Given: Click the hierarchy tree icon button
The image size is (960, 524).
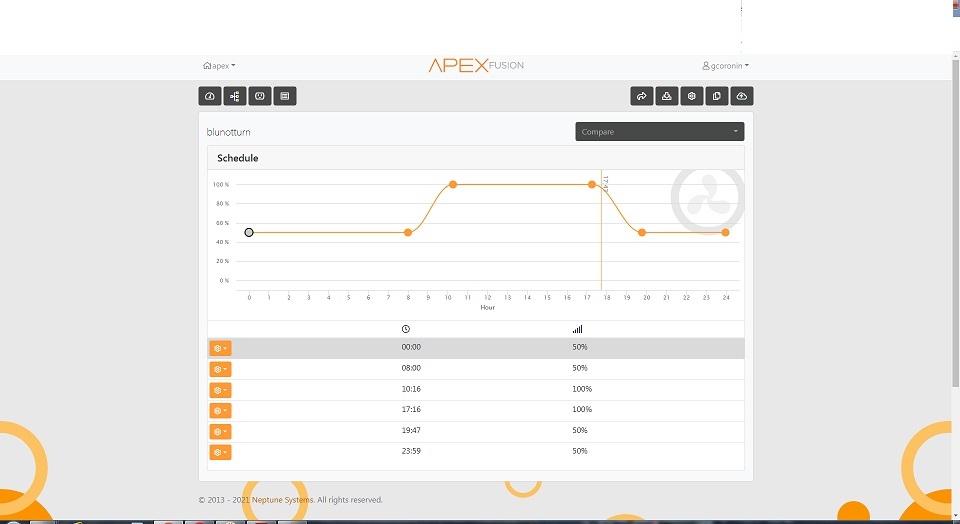Looking at the screenshot, I should (x=235, y=96).
